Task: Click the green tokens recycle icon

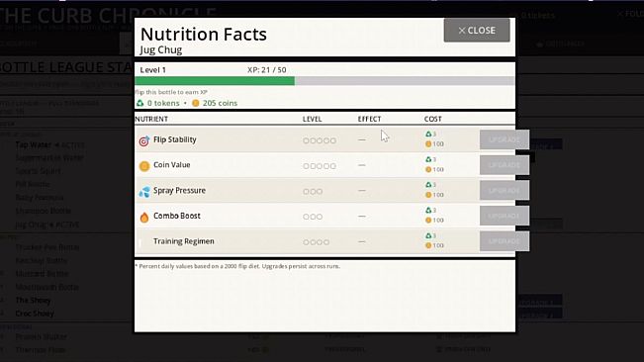Action: coord(140,103)
